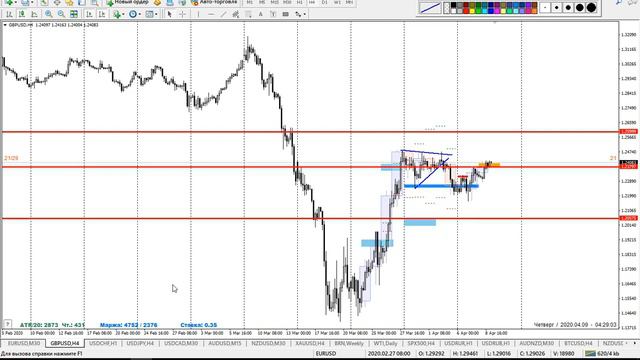
Task: Select the Fibonacci retracement tool
Action: [x=248, y=14]
